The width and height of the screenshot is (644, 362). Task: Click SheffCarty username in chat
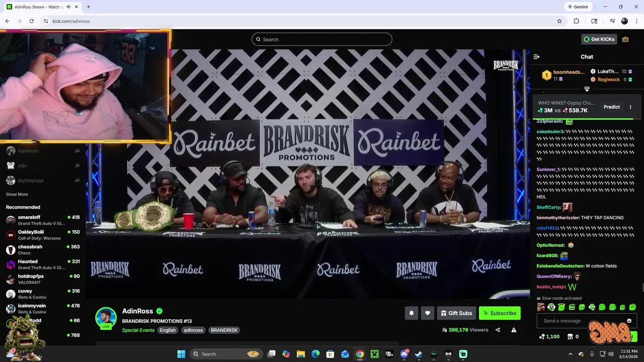pos(548,207)
